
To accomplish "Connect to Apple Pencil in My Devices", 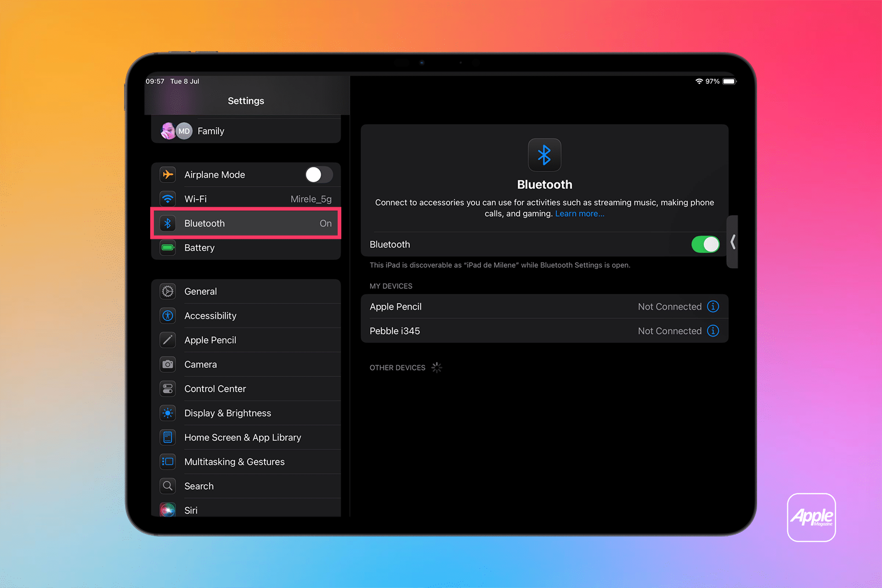I will tap(544, 306).
